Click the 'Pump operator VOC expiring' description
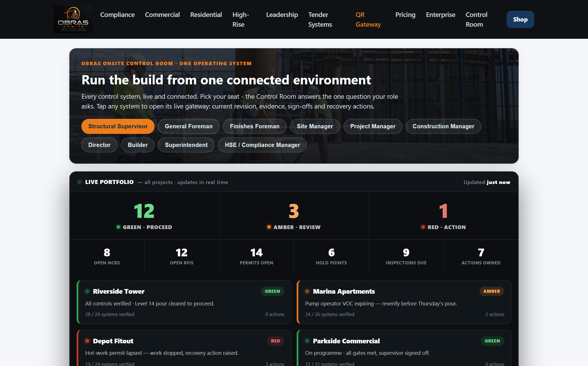 (381, 303)
